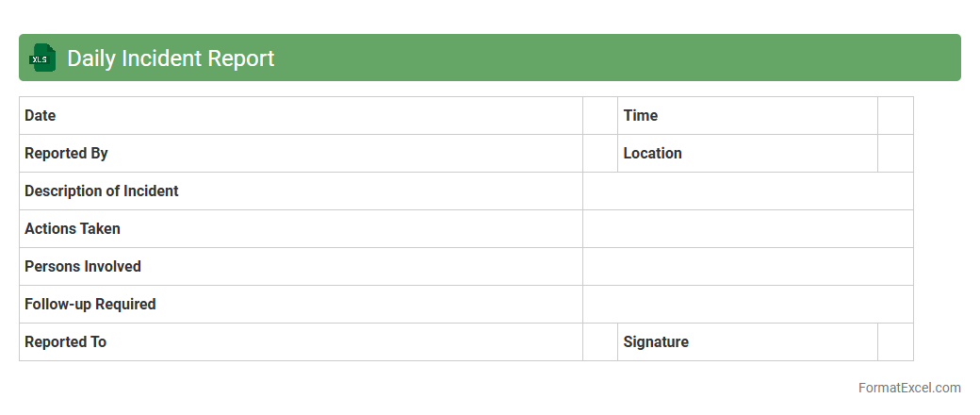Click the XLS file icon in header

(42, 58)
